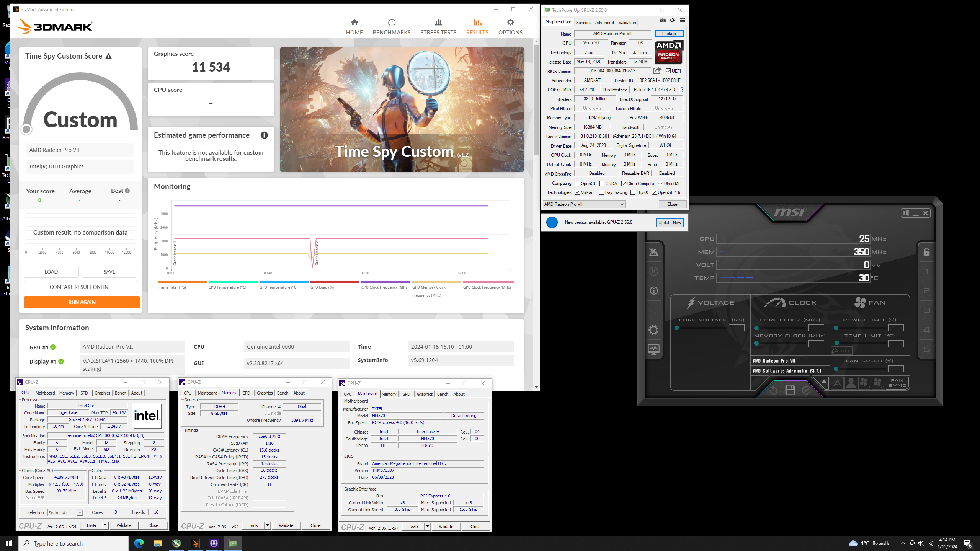Image resolution: width=980 pixels, height=551 pixels.
Task: Show hidden system tray icons
Action: coord(903,543)
